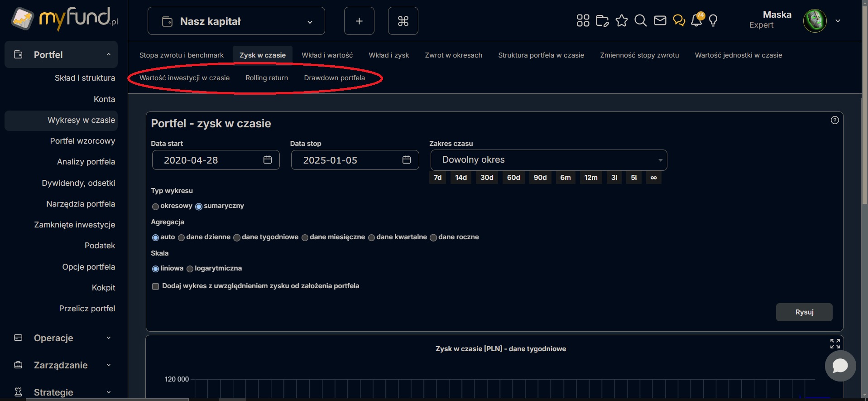868x401 pixels.
Task: Open the favorites star icon
Action: click(x=621, y=21)
